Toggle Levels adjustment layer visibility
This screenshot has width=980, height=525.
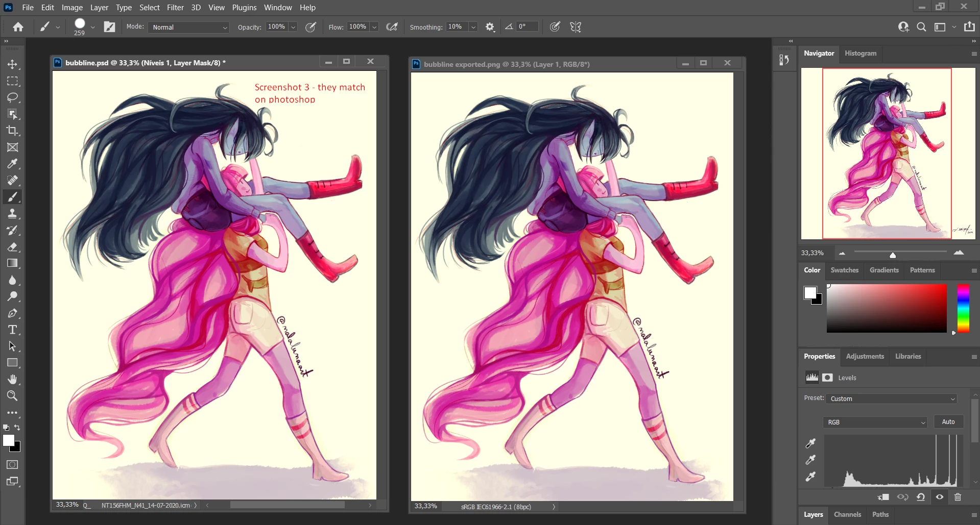(x=940, y=497)
